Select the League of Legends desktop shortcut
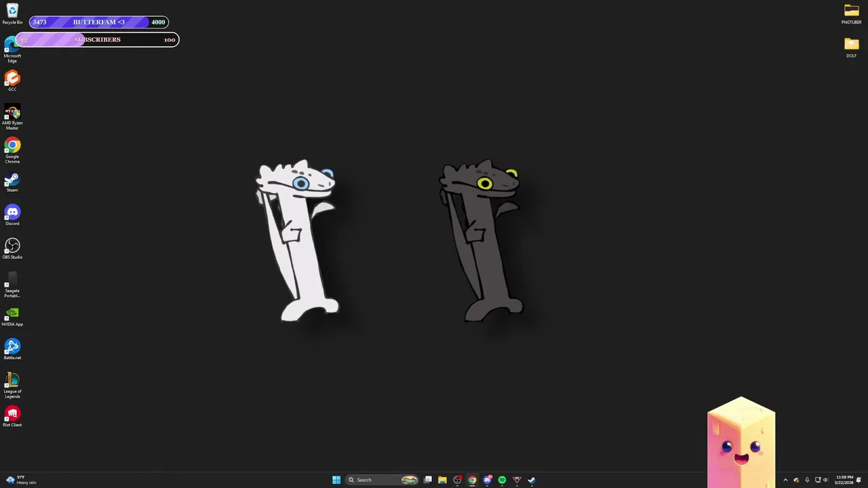 click(x=12, y=386)
